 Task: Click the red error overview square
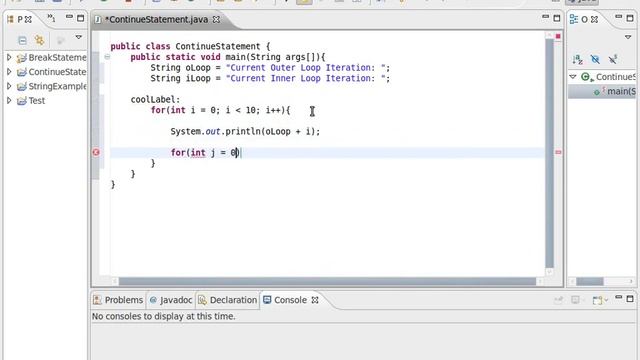[x=558, y=36]
